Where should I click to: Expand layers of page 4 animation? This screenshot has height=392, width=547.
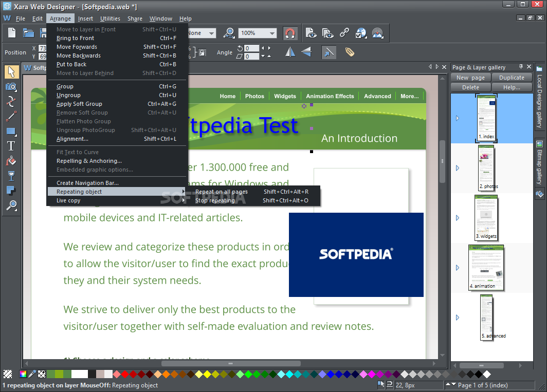(x=458, y=268)
